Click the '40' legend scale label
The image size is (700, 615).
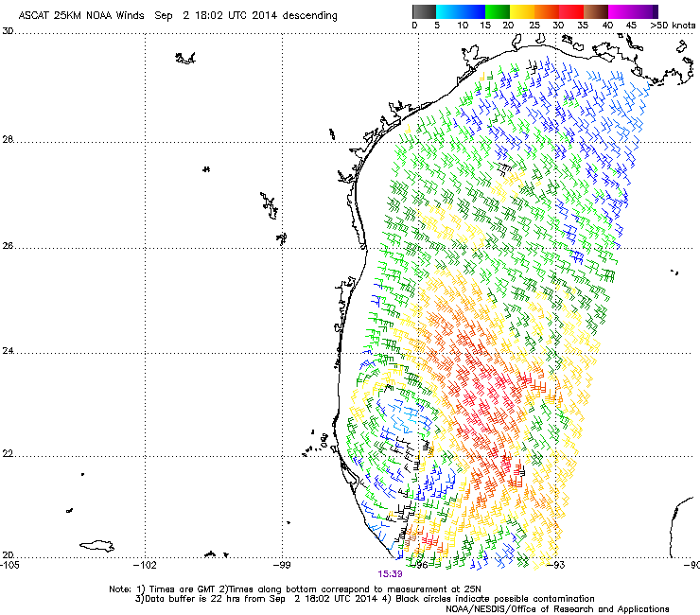click(607, 26)
